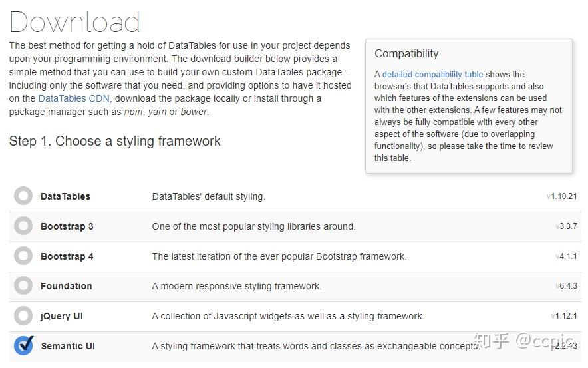Viewport: 588px width, 368px height.
Task: Select the DataTables radio button
Action: [x=23, y=196]
